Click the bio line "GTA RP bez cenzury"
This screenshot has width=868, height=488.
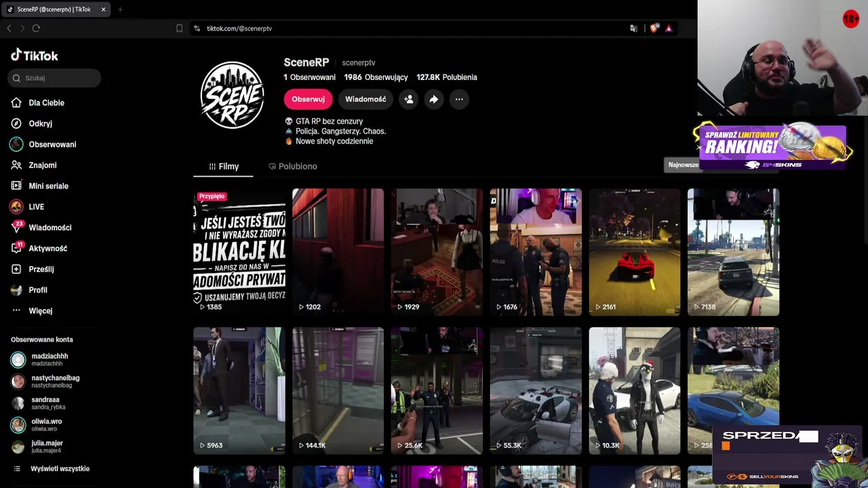point(329,121)
